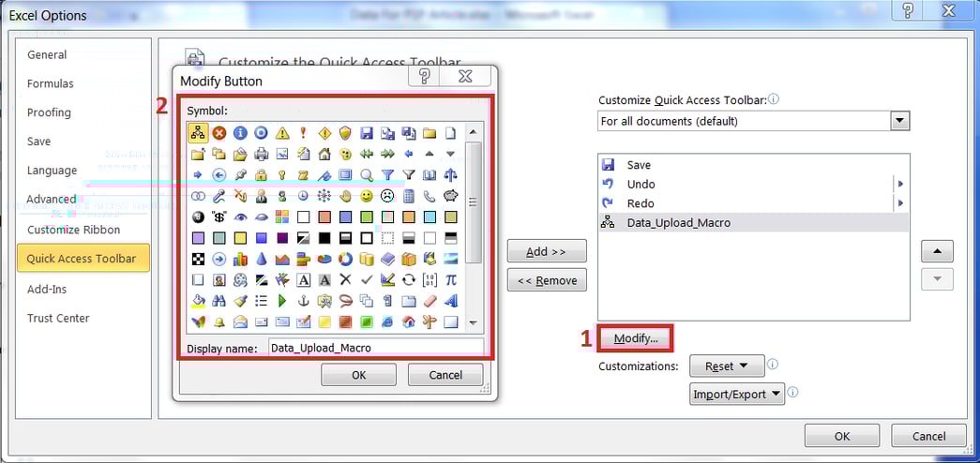
Task: Click the Modify... button
Action: (636, 338)
